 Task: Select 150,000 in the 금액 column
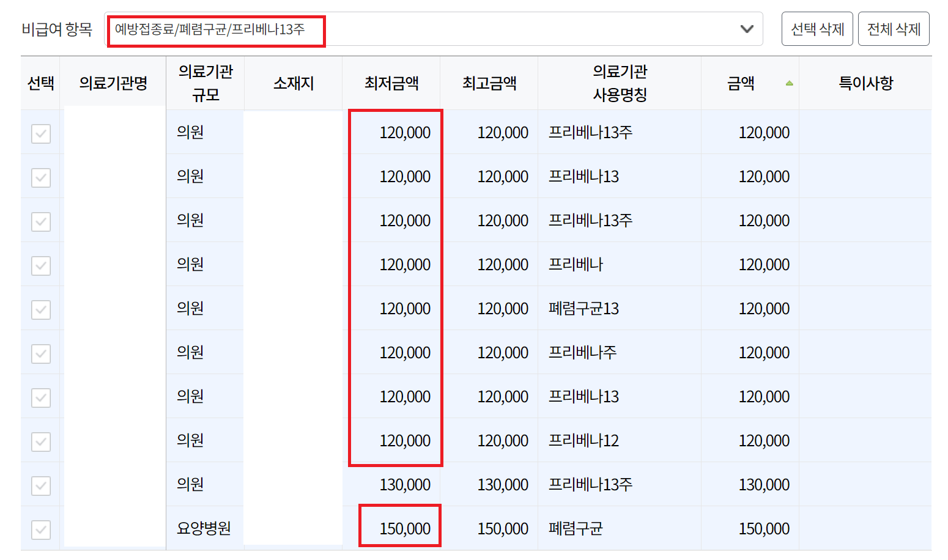pos(764,529)
